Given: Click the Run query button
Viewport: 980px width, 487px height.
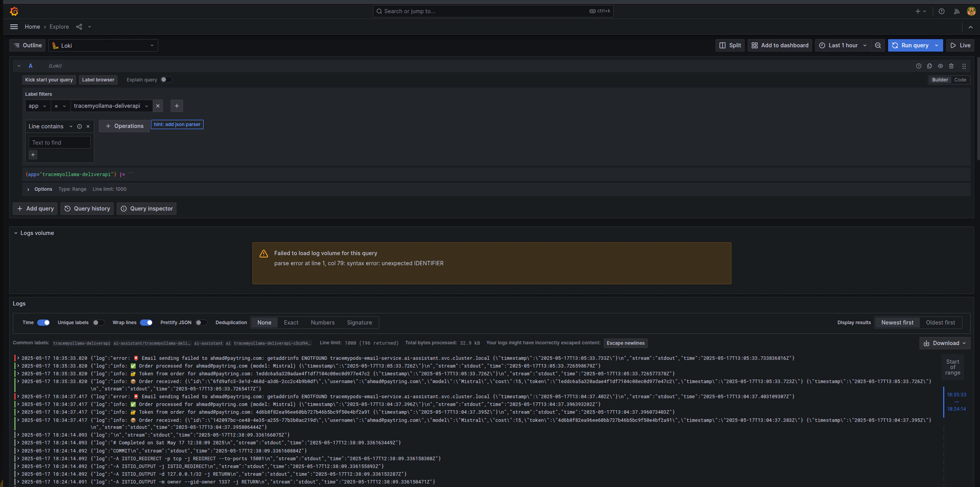Looking at the screenshot, I should 910,45.
